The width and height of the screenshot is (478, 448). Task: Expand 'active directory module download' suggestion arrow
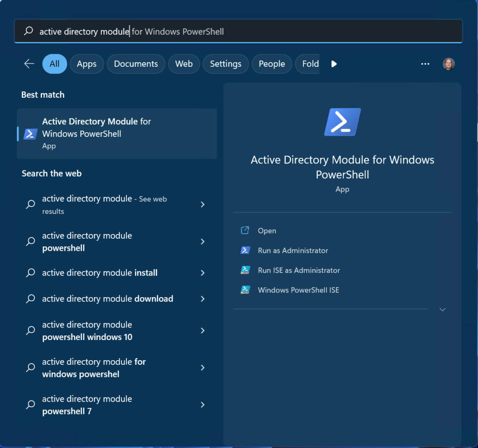coord(203,299)
